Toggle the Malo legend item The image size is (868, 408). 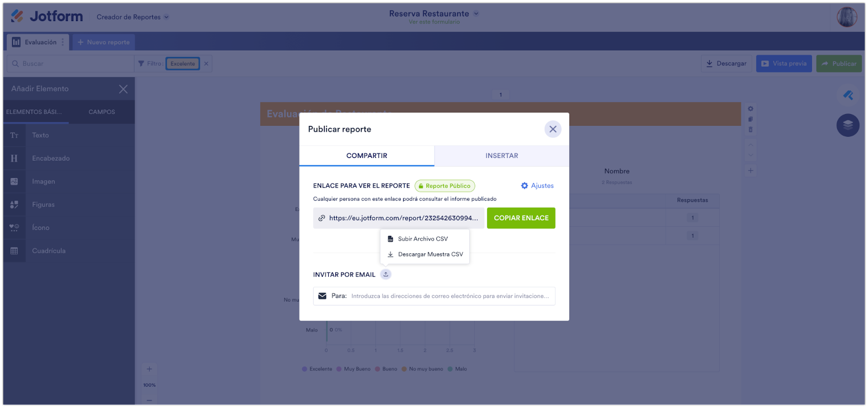click(457, 369)
